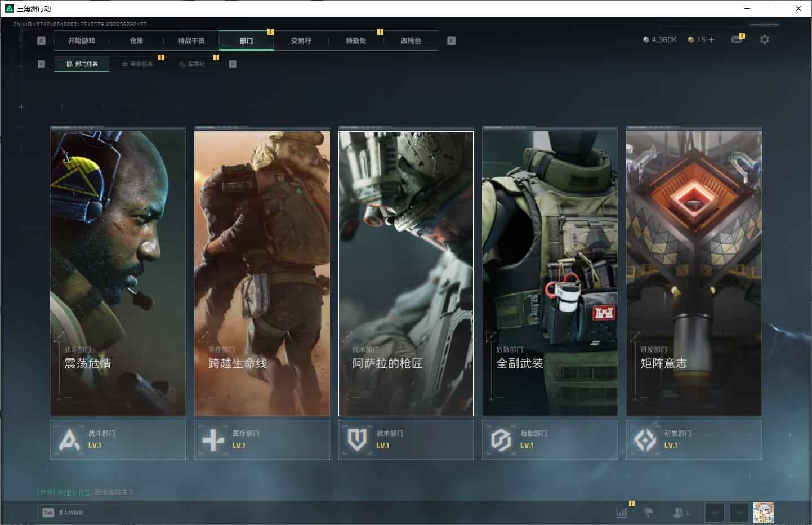Viewport: 812px width, 525px height.
Task: Open the 震荡危情 mission card
Action: coord(118,274)
